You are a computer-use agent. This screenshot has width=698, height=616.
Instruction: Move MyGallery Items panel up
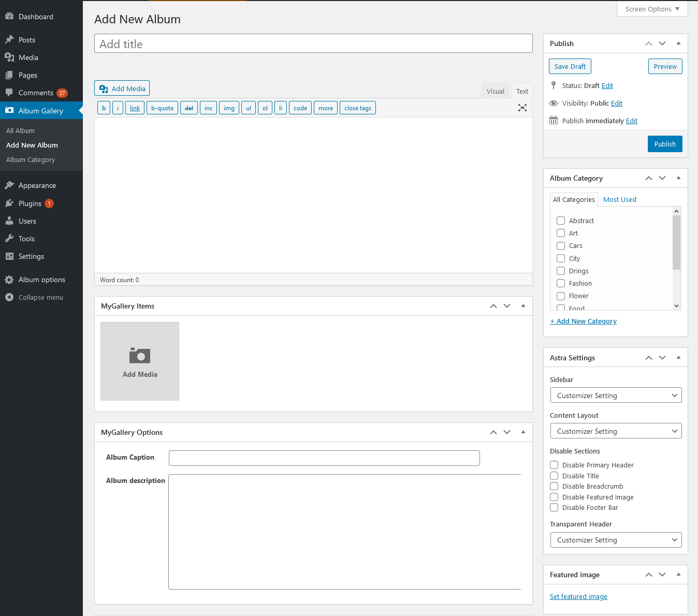(493, 306)
